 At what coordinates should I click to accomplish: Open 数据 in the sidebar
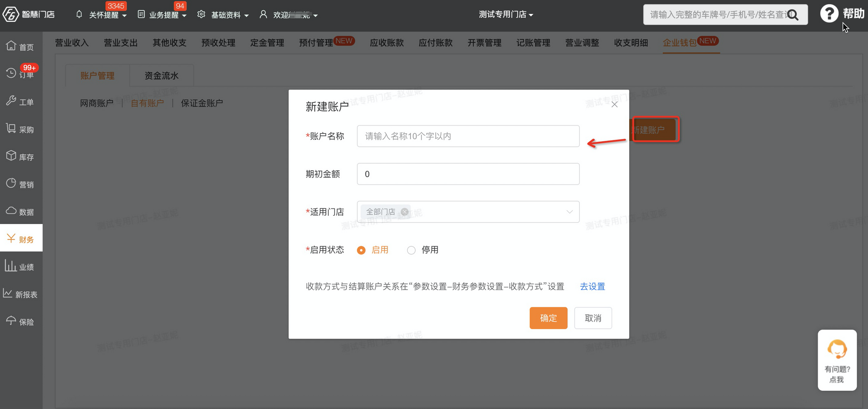click(x=21, y=211)
